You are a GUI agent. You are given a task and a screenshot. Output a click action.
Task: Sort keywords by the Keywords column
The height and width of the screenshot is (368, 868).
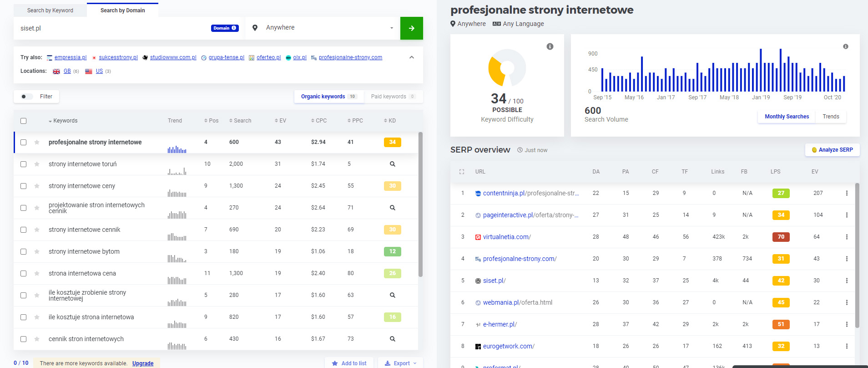click(63, 121)
